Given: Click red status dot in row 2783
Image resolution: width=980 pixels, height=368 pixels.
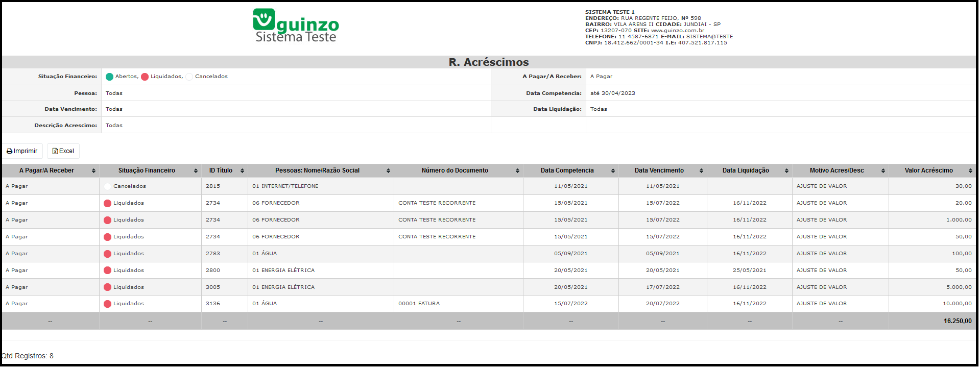Looking at the screenshot, I should point(107,254).
